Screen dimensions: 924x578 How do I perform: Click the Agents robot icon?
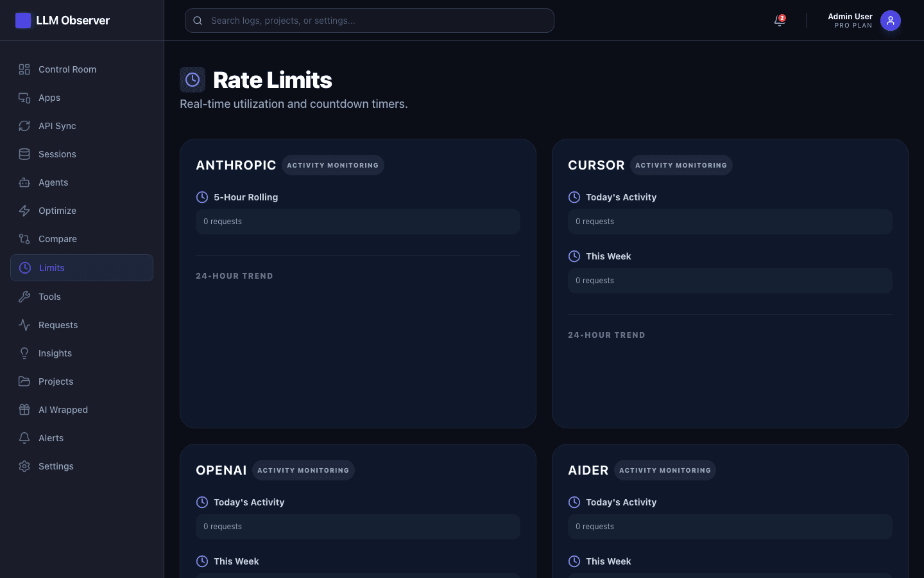tap(24, 182)
